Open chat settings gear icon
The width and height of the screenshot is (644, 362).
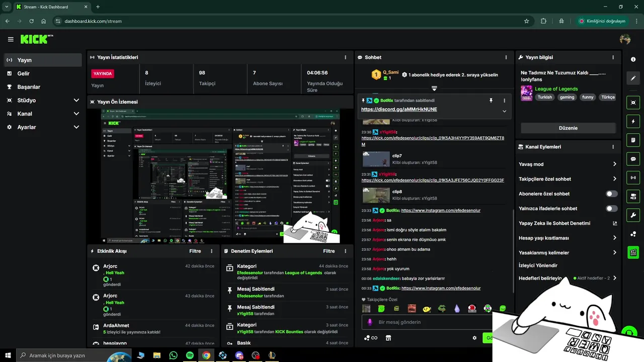(474, 338)
